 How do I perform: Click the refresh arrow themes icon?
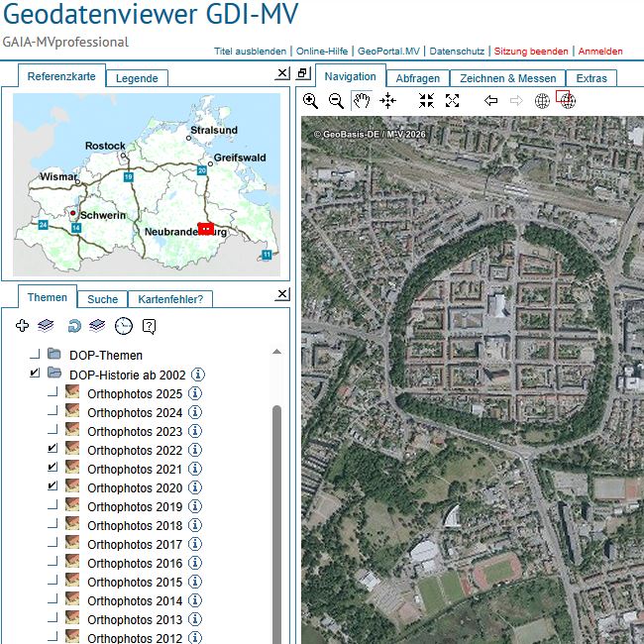click(x=74, y=326)
